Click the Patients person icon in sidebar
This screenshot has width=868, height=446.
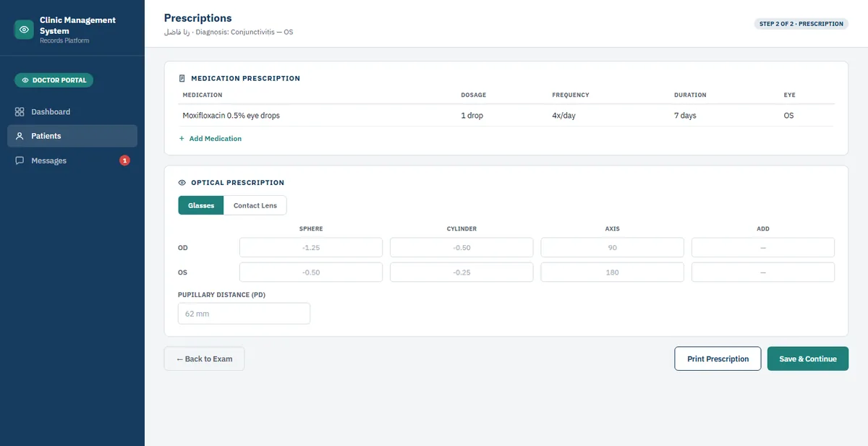pos(20,136)
